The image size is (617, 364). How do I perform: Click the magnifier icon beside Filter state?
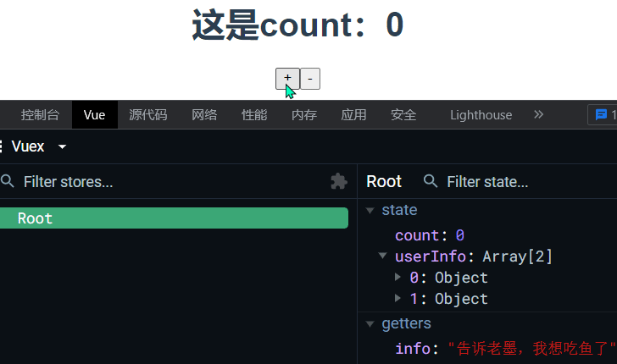[x=431, y=181]
